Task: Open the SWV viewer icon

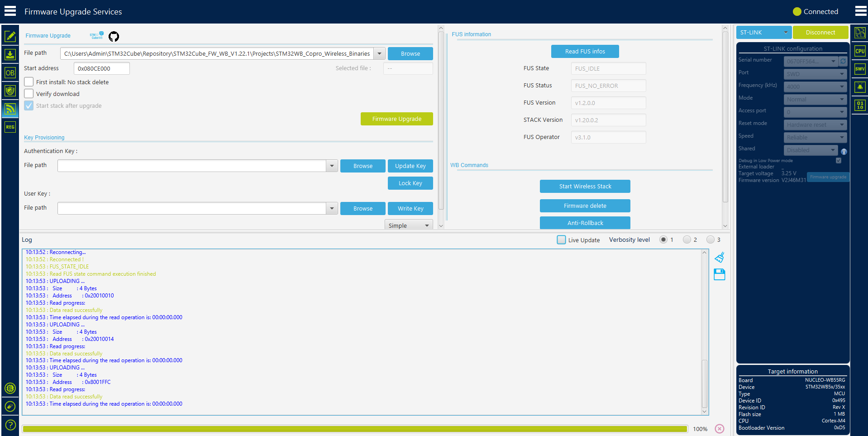Action: [860, 69]
